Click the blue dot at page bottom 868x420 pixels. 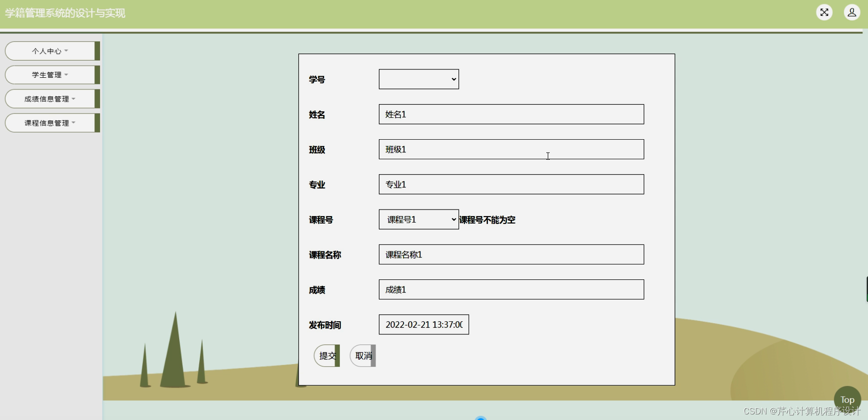click(x=480, y=418)
